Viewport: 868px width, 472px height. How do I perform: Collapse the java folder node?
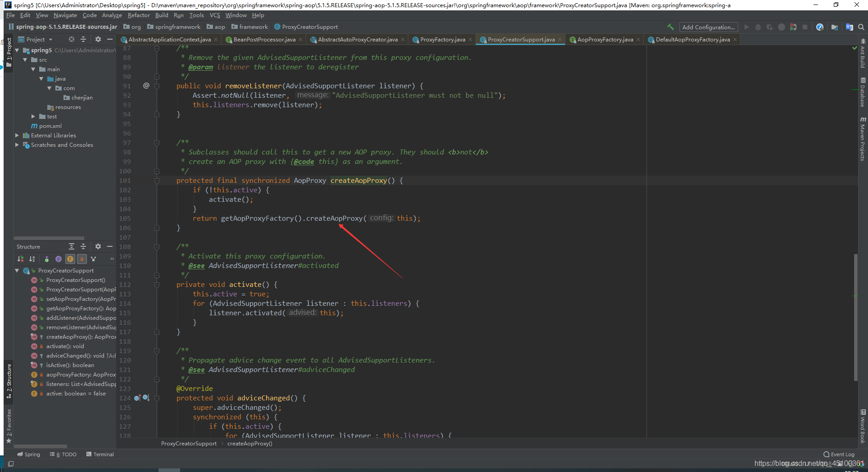click(x=41, y=79)
